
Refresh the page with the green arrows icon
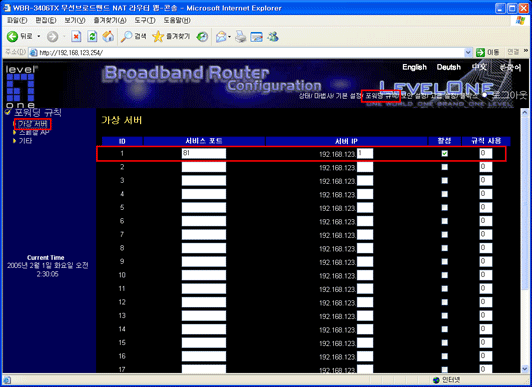tap(92, 36)
